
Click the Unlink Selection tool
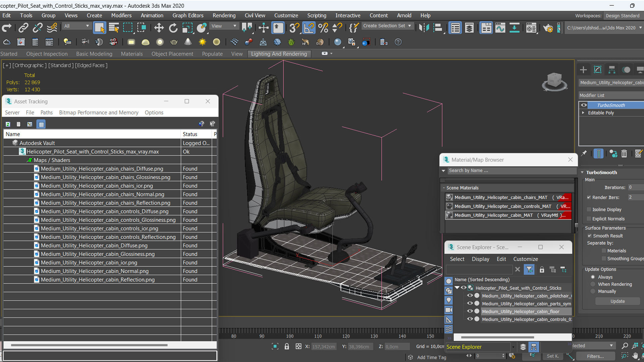click(38, 28)
